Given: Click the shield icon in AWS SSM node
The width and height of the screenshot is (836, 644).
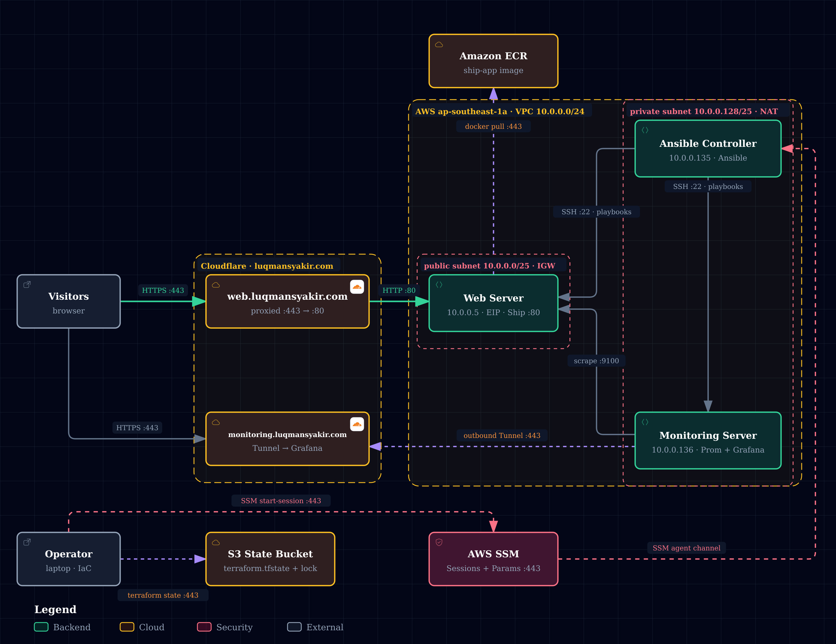Looking at the screenshot, I should (439, 542).
